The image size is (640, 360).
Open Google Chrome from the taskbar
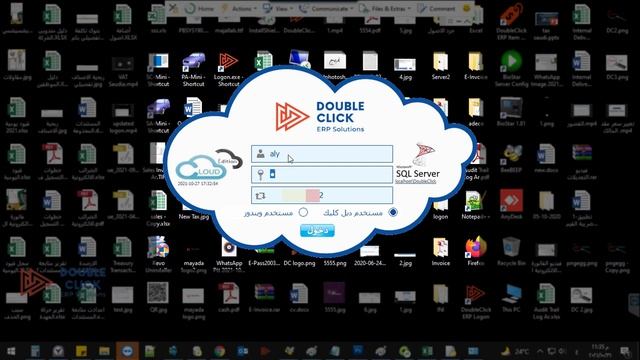coord(220,351)
